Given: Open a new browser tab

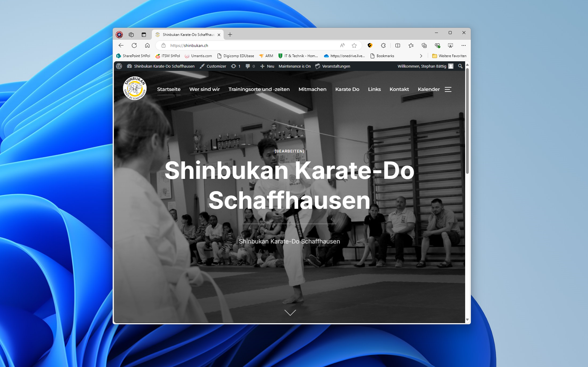Looking at the screenshot, I should pyautogui.click(x=230, y=35).
